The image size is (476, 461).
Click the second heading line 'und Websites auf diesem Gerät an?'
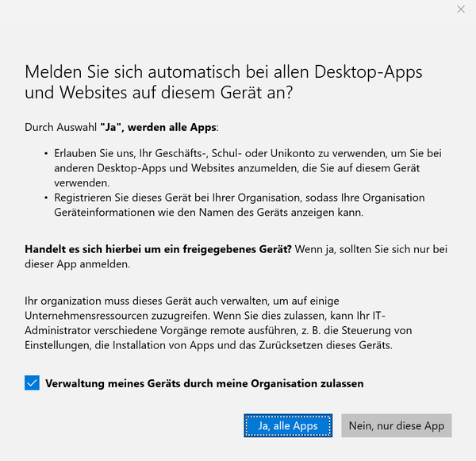[x=159, y=92]
